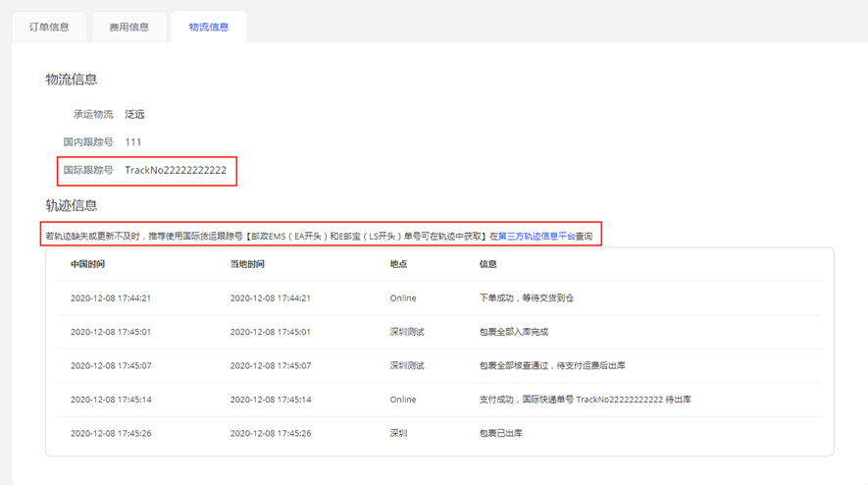Click the TrackNo22222222222 value beside 国际跟踪号
Viewport: 868px width, 485px height.
click(176, 170)
